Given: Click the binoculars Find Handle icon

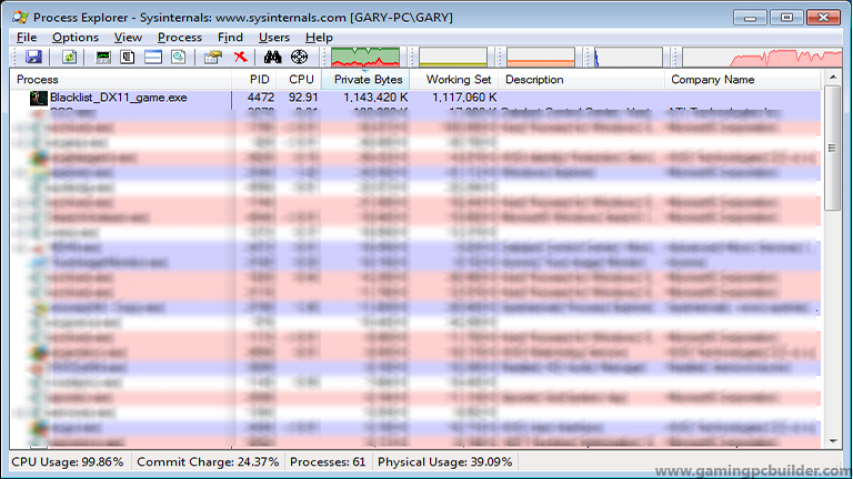Looking at the screenshot, I should pyautogui.click(x=273, y=57).
